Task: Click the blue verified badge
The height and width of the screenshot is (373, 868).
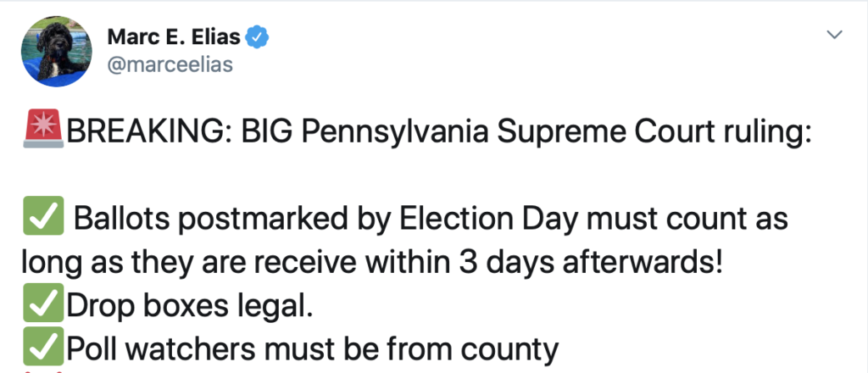Action: [257, 37]
